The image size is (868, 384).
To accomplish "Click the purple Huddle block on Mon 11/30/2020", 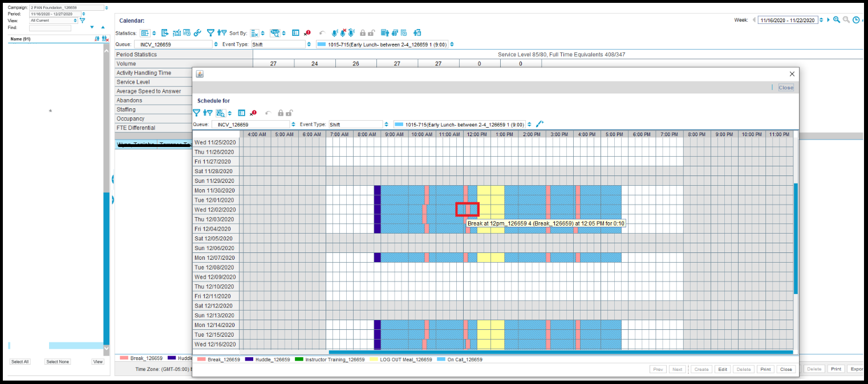I will point(377,190).
